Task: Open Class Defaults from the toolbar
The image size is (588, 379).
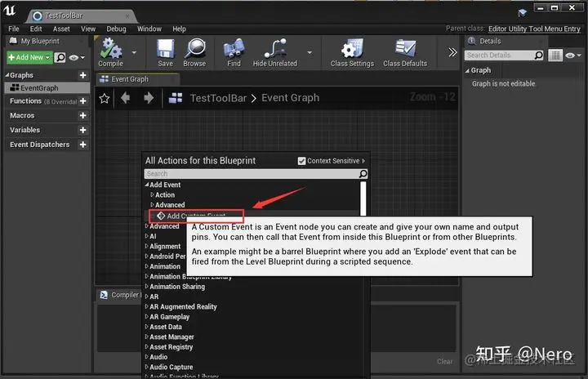Action: [405, 52]
